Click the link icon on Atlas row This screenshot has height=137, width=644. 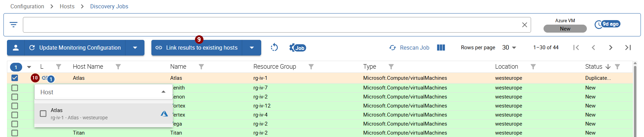(45, 78)
